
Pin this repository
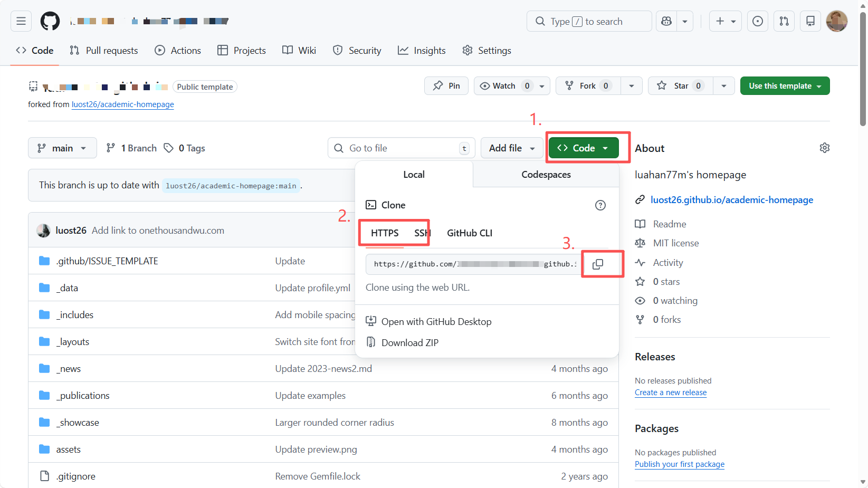pos(446,86)
